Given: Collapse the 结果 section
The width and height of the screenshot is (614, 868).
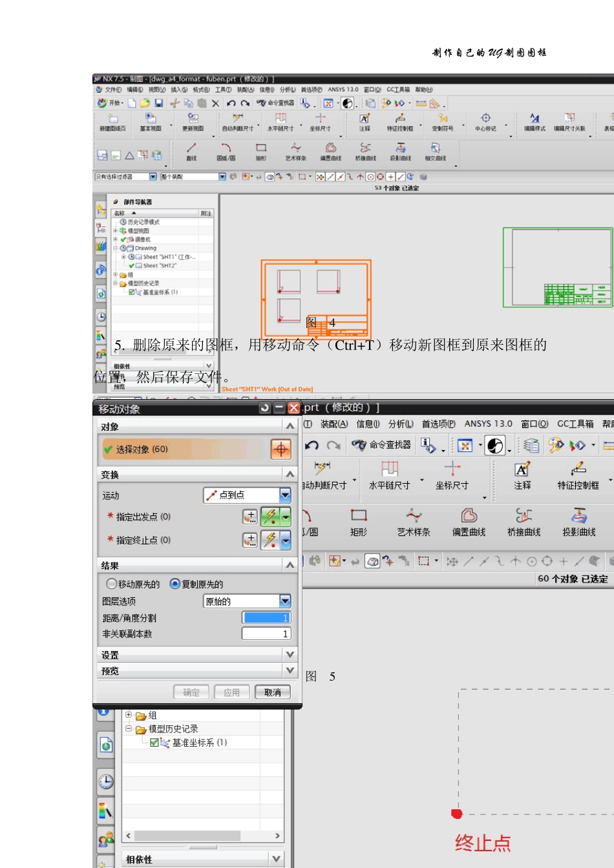Looking at the screenshot, I should pyautogui.click(x=290, y=565).
